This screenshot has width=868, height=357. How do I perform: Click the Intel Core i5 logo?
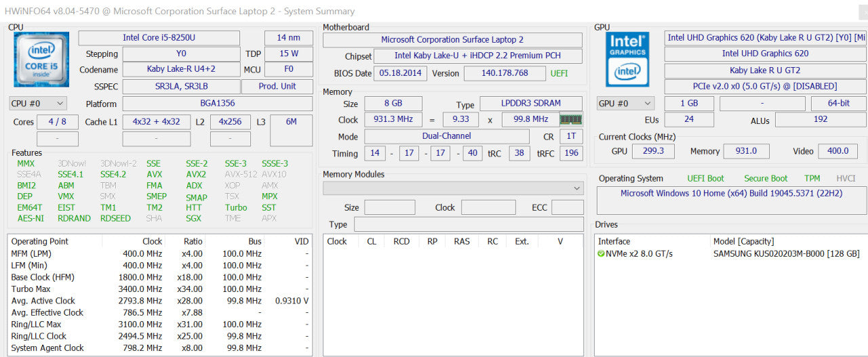coord(40,59)
